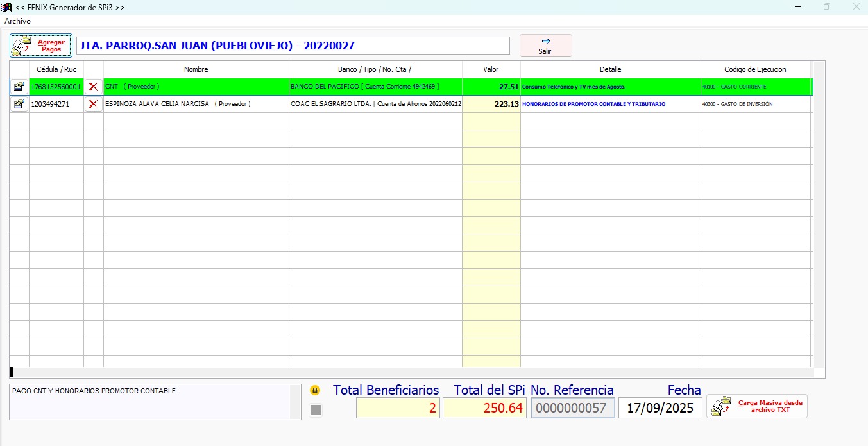Remove Espinoza Alava row using red X
Screen dimensions: 868x446
click(94, 104)
